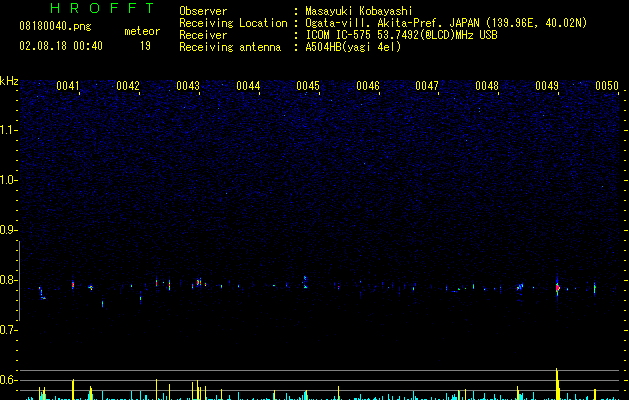Click the 0045 time marker
This screenshot has width=629, height=400.
click(308, 86)
